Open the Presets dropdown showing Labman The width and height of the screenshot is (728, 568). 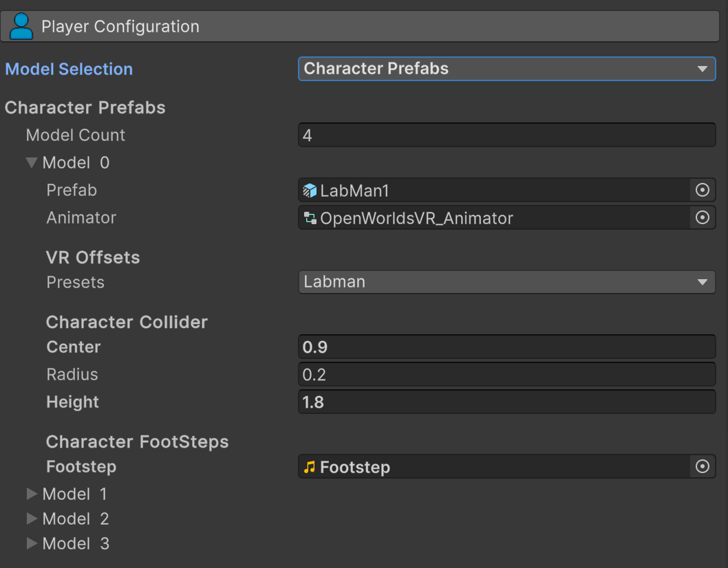click(x=506, y=282)
